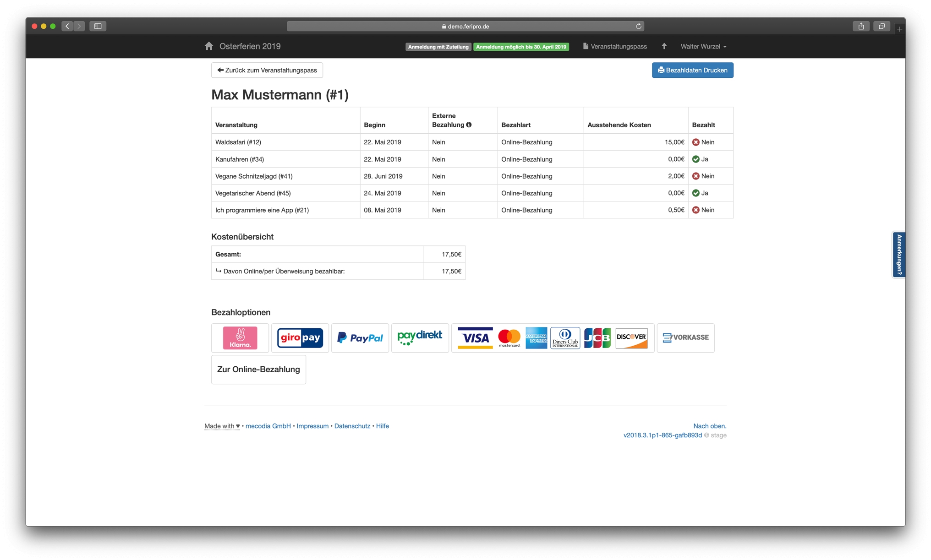The height and width of the screenshot is (560, 931).
Task: Click the demo.feripro.de address bar
Action: pyautogui.click(x=465, y=27)
